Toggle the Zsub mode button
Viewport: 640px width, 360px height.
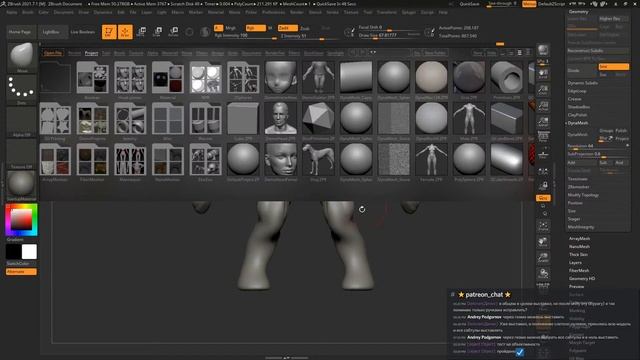point(304,28)
